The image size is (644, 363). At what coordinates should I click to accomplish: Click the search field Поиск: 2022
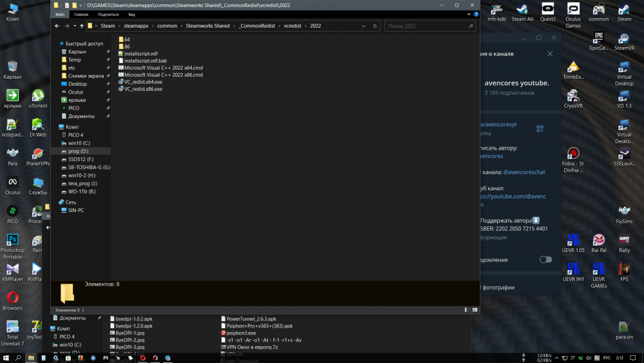tap(428, 26)
